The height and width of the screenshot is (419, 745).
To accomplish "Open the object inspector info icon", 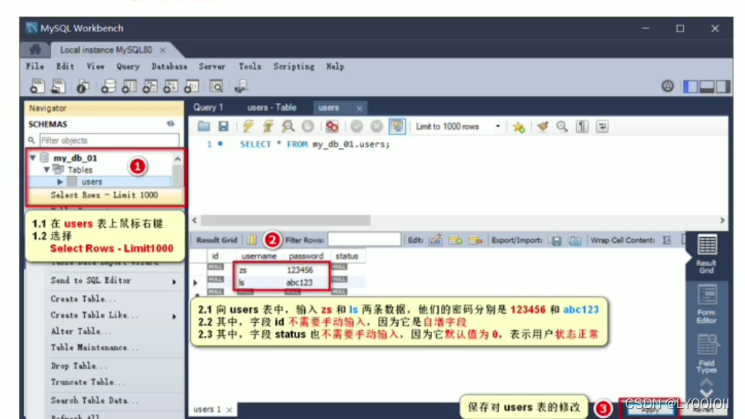I will [x=83, y=86].
